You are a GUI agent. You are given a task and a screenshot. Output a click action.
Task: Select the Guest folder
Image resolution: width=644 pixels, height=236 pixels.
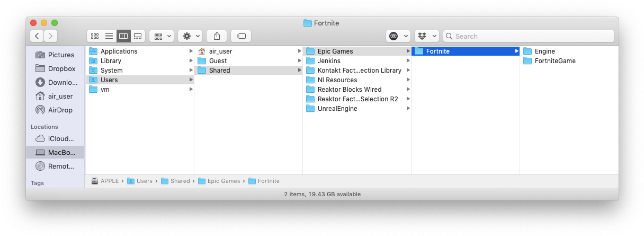(x=248, y=60)
